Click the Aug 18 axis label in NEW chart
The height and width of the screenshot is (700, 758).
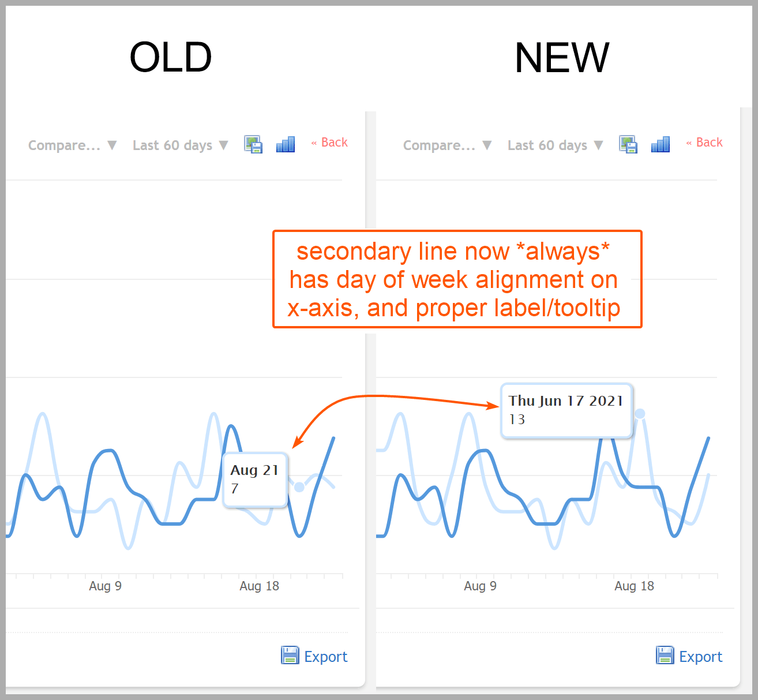[635, 586]
